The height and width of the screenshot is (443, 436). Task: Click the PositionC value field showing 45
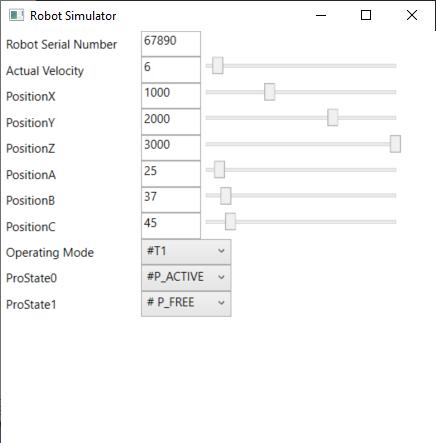point(171,226)
